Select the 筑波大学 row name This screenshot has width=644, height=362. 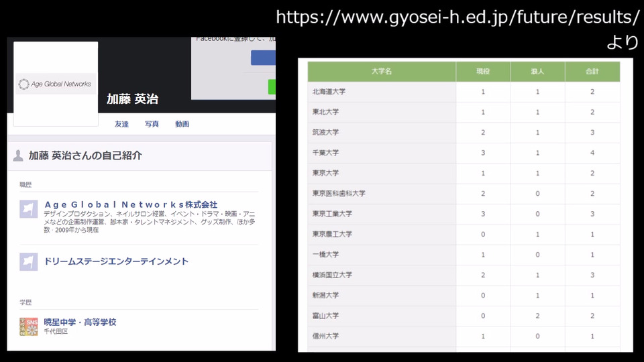[326, 132]
